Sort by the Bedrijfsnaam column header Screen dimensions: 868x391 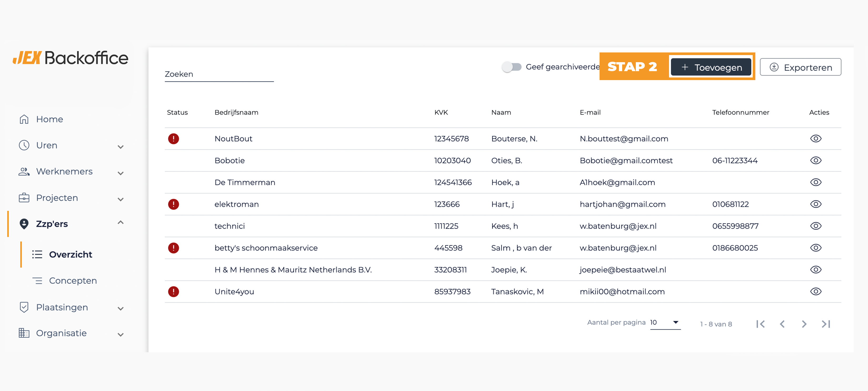(x=236, y=112)
